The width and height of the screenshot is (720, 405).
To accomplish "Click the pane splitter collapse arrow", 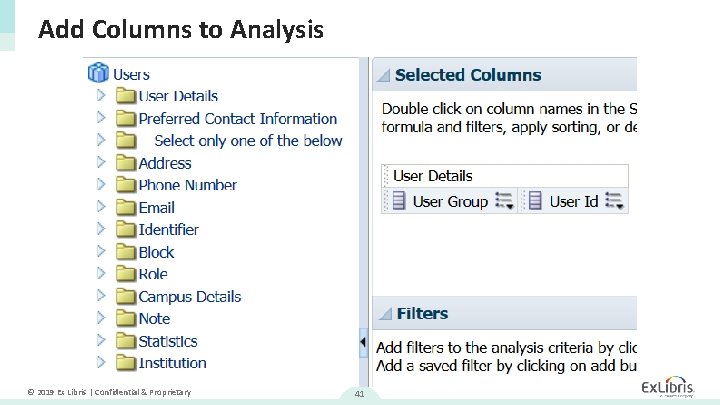I will pyautogui.click(x=362, y=342).
